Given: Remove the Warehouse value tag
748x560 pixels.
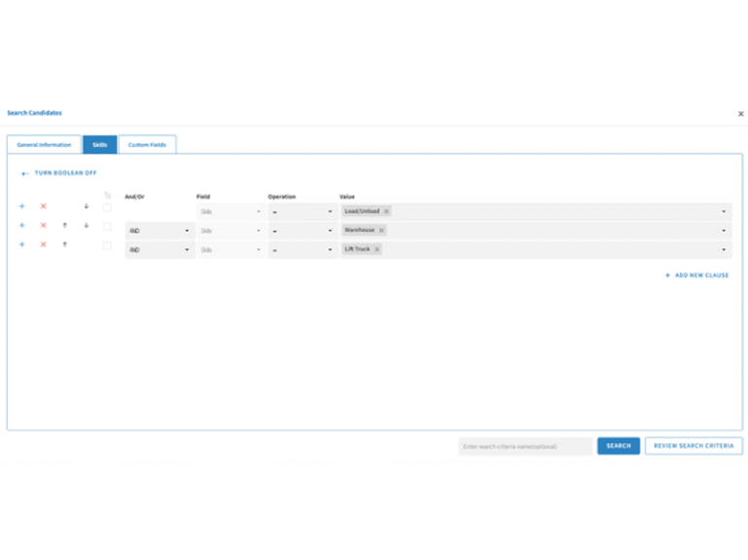Looking at the screenshot, I should [x=382, y=231].
